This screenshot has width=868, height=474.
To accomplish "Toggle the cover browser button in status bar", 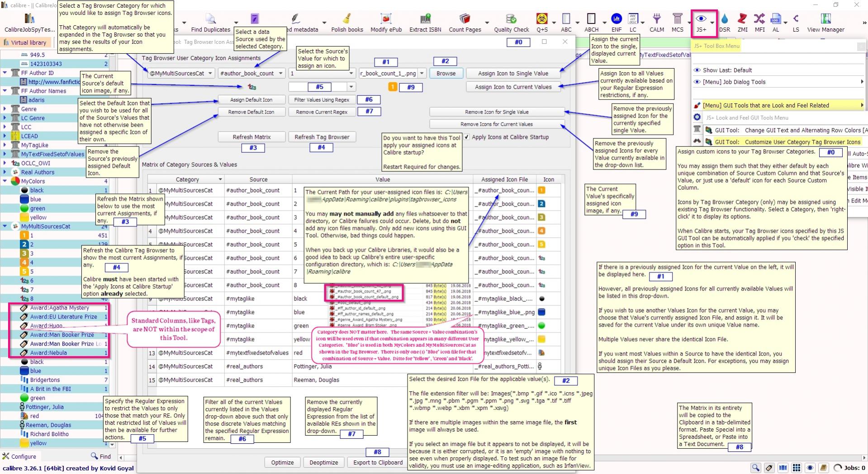I will (x=783, y=468).
